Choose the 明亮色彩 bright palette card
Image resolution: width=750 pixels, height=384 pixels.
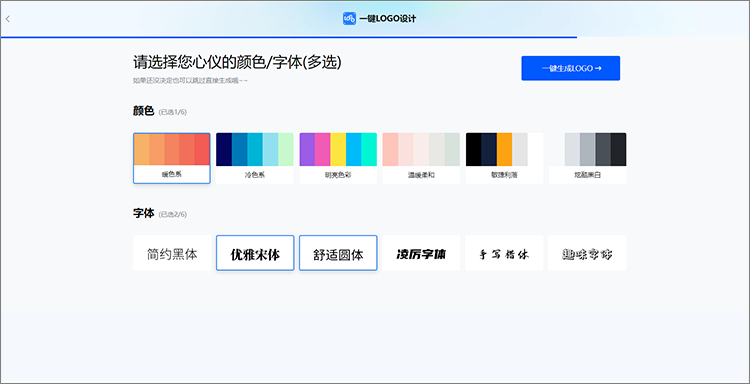coord(338,158)
